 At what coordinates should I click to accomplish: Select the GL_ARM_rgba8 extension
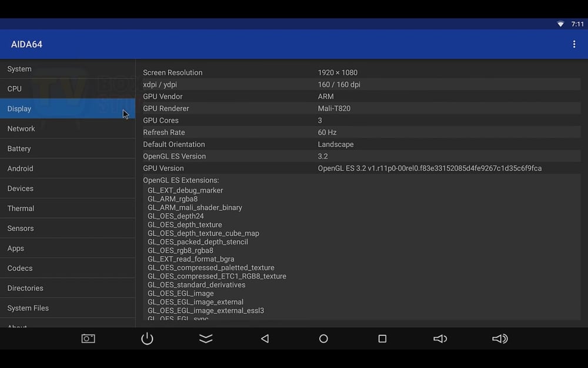(172, 199)
